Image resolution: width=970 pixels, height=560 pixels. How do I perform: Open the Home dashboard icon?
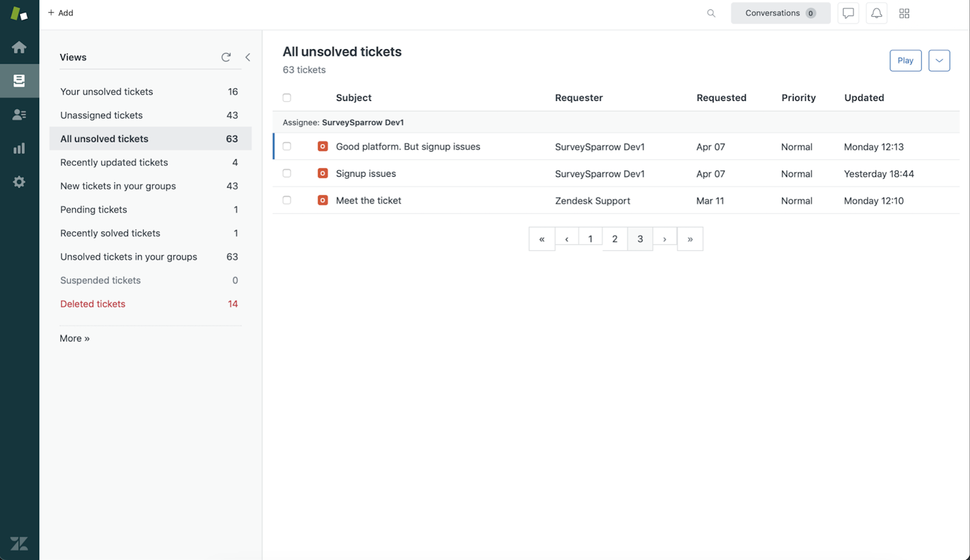point(19,47)
